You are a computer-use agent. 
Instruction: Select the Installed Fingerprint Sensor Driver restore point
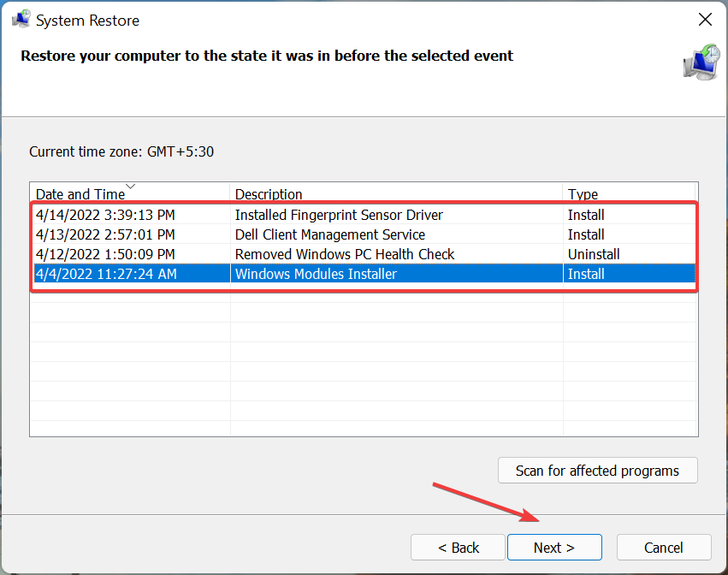click(x=339, y=215)
